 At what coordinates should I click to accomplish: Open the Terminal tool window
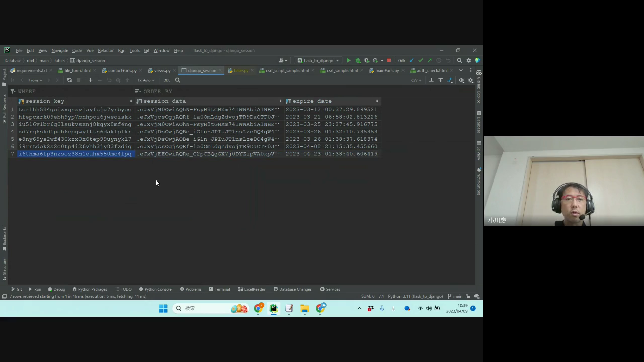219,289
